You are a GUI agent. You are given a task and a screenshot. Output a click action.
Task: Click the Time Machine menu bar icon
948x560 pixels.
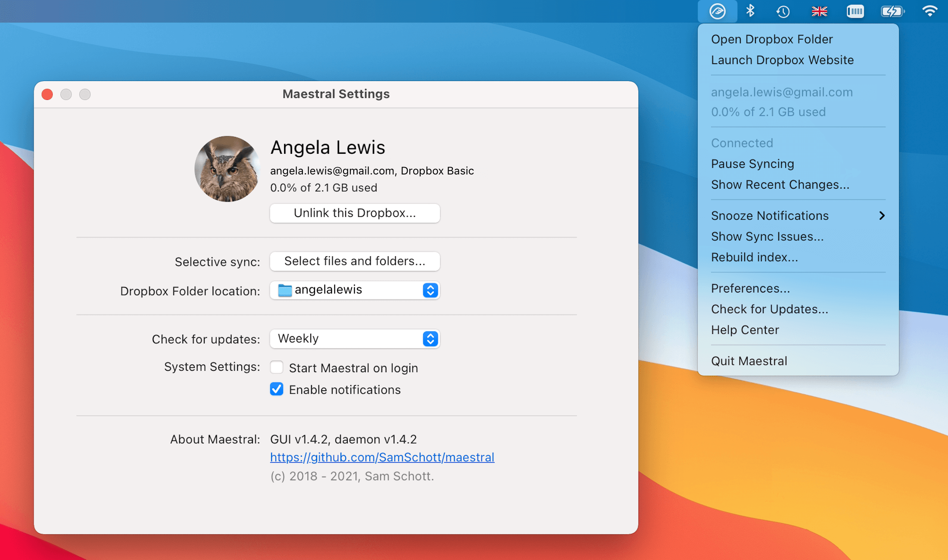click(783, 11)
